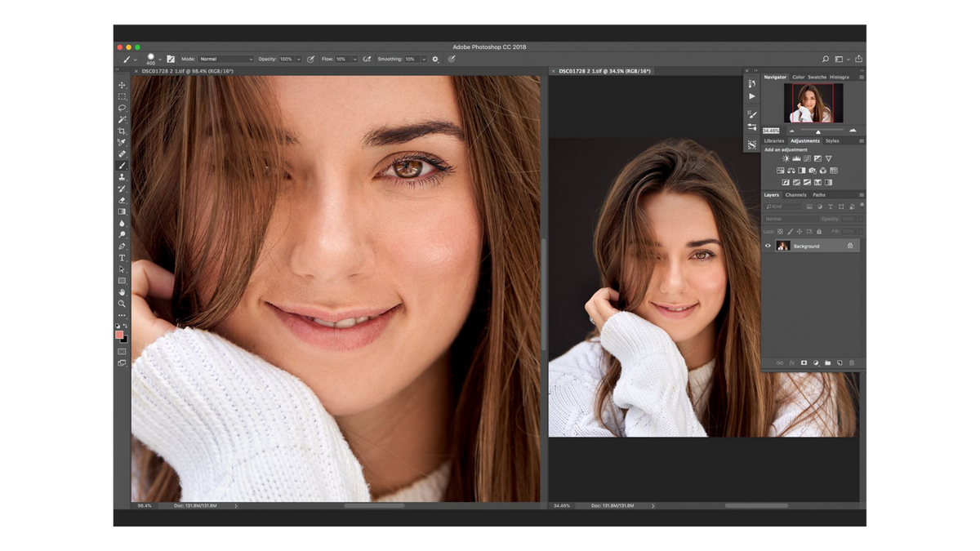Toggle the layer lock on Background
This screenshot has width=980, height=551.
[x=850, y=246]
